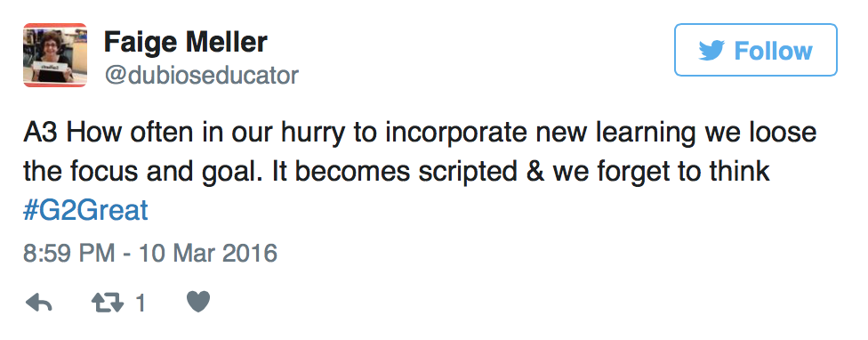The width and height of the screenshot is (868, 340).
Task: Toggle the heart to favorite this tweet
Action: 198,303
